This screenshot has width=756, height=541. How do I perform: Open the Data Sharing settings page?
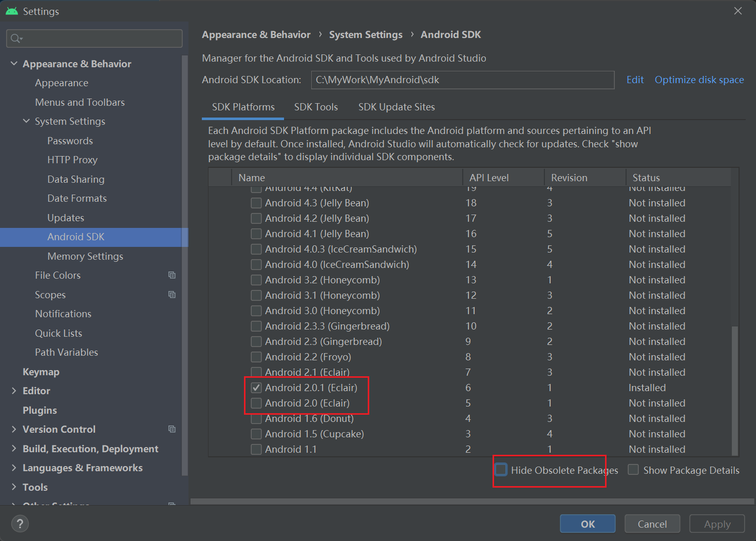76,179
